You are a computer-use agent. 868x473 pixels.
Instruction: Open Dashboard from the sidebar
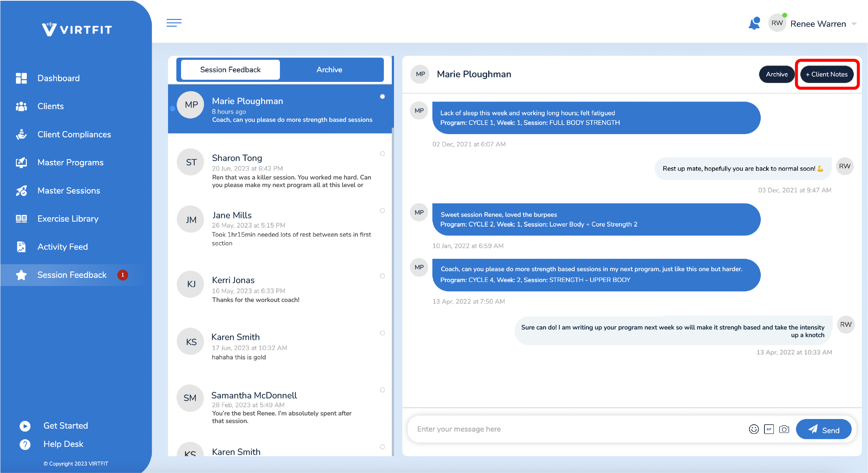59,78
